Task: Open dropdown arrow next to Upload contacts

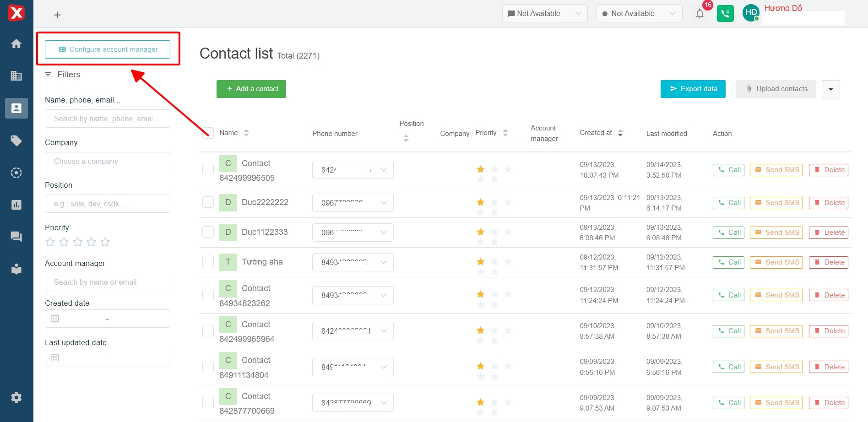Action: pyautogui.click(x=830, y=89)
